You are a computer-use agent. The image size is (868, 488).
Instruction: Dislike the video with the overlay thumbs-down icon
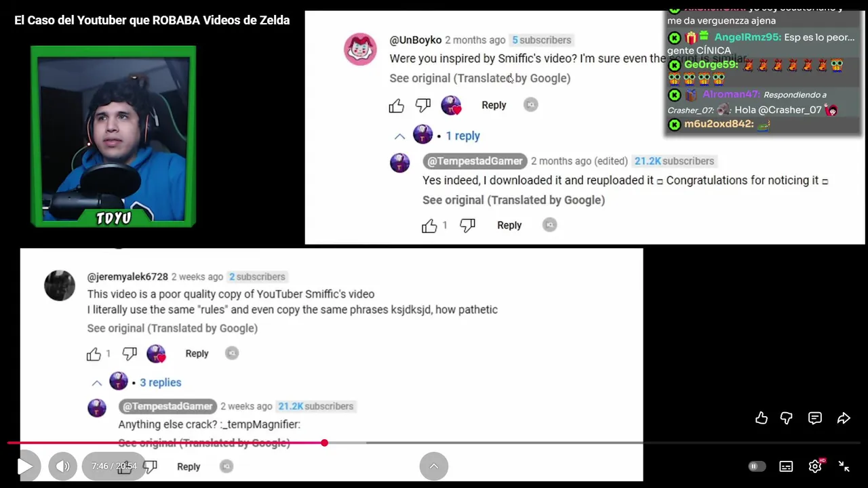click(x=787, y=418)
